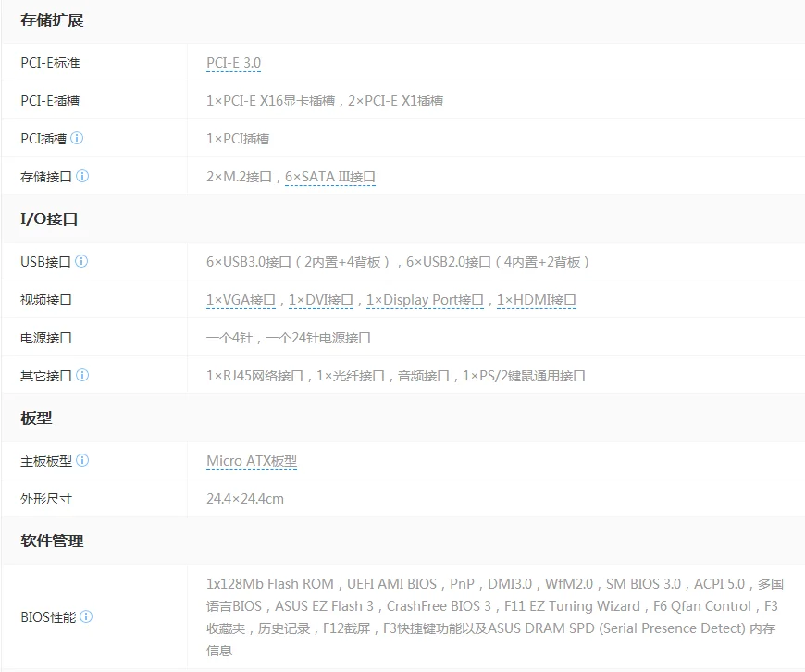
Task: Click info icon next to PCI插槽
Action: (77, 138)
